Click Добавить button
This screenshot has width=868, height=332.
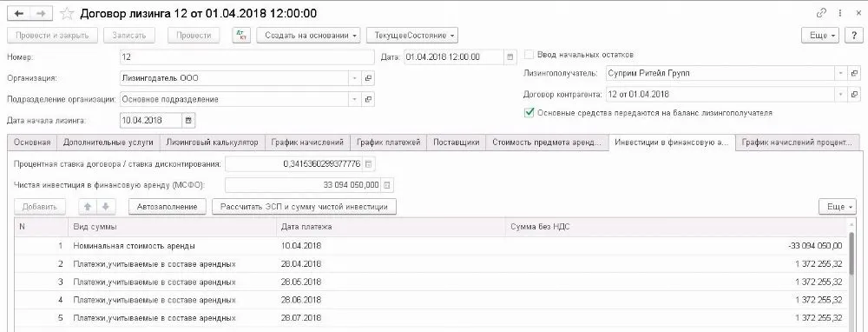click(x=39, y=206)
